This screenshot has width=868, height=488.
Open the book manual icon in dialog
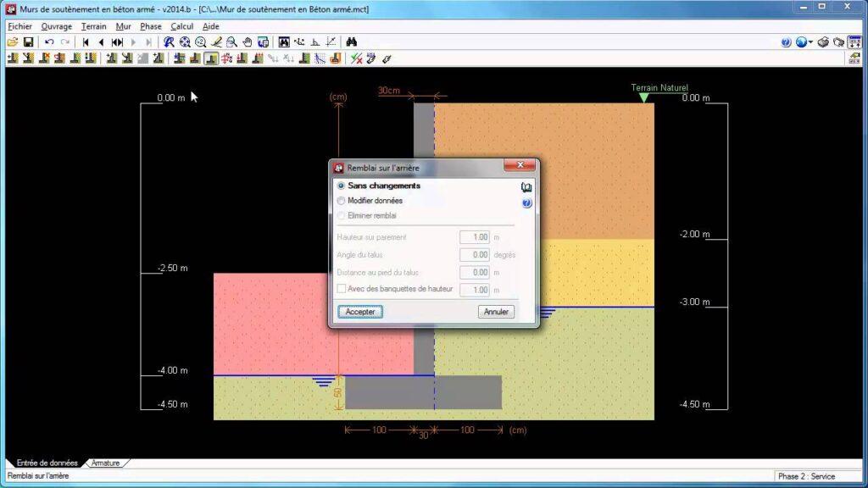coord(526,187)
